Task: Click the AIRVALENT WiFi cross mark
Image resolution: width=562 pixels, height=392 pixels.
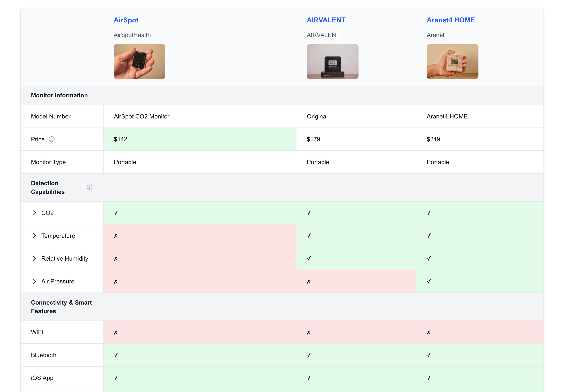Action: [x=308, y=332]
